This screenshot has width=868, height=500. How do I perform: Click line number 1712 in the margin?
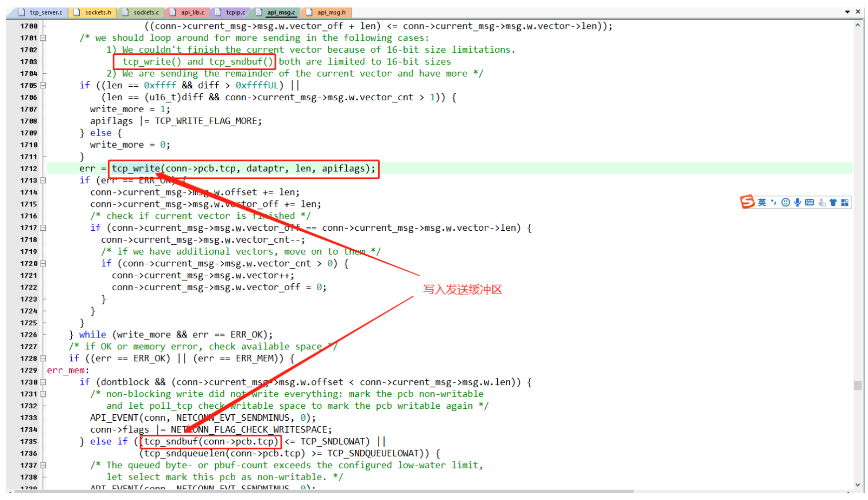(29, 168)
